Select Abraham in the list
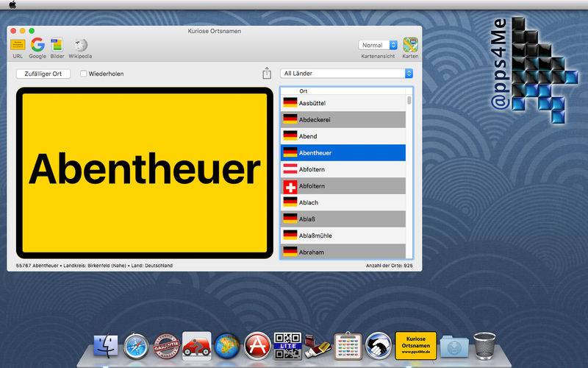 [x=343, y=251]
